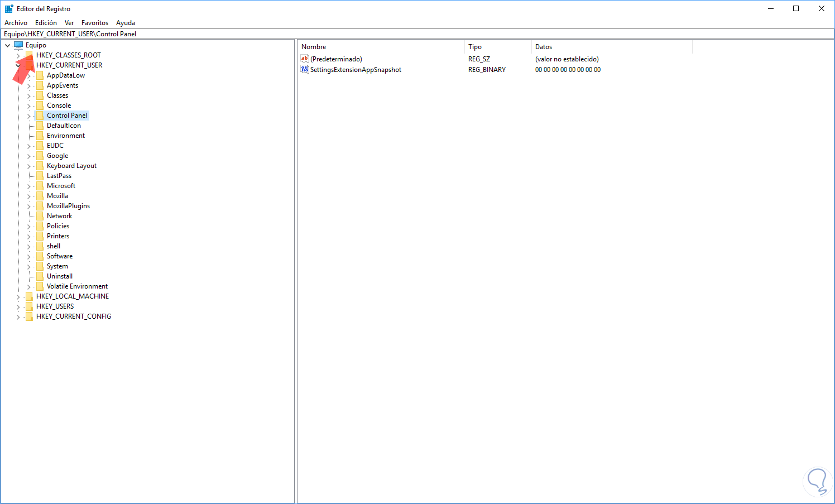Click the Google folder icon
Viewport: 835px width, 504px height.
click(40, 156)
